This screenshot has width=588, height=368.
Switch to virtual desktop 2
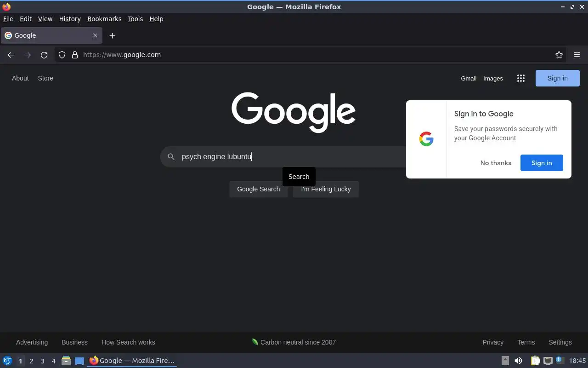[31, 361]
